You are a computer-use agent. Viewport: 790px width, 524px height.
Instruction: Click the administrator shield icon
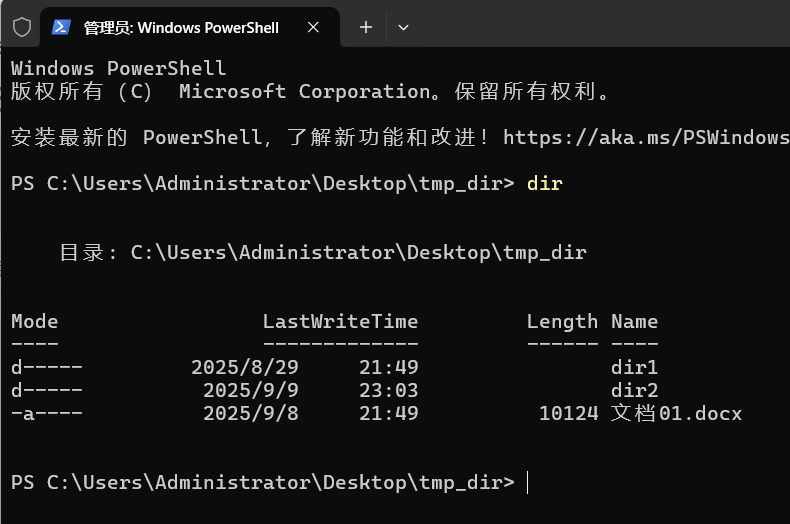(x=22, y=27)
